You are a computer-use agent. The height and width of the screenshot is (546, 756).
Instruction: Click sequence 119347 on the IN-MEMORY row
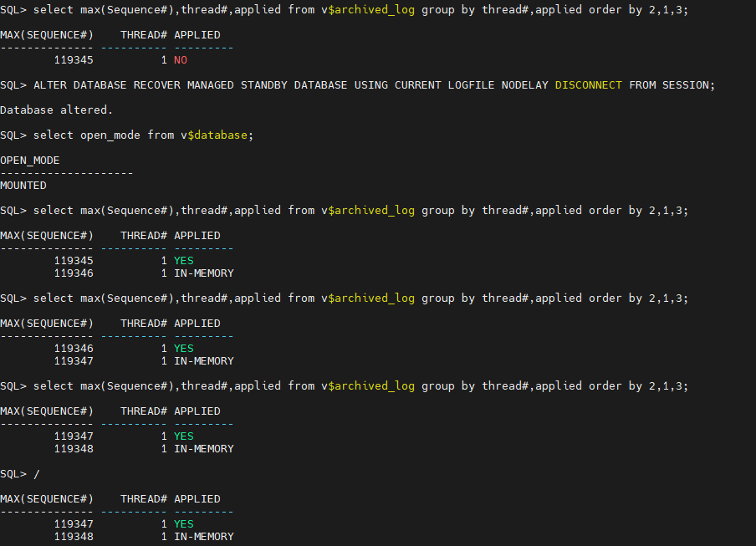tap(74, 360)
